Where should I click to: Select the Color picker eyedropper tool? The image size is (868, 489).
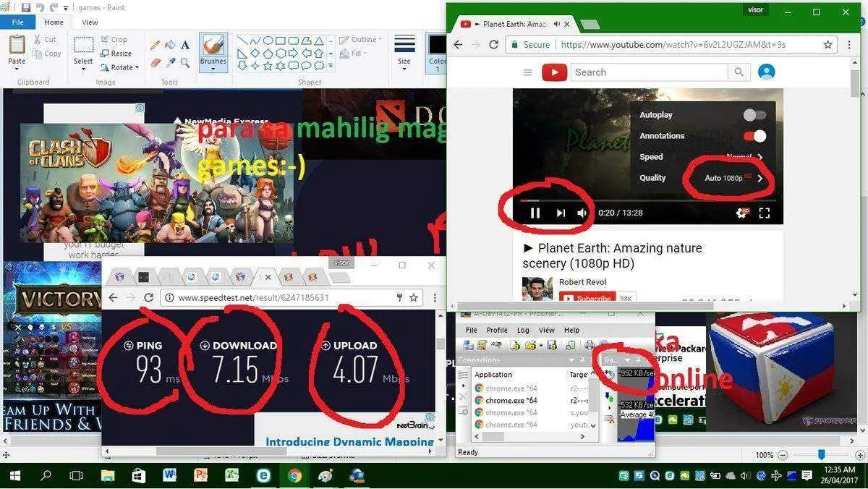tap(170, 63)
